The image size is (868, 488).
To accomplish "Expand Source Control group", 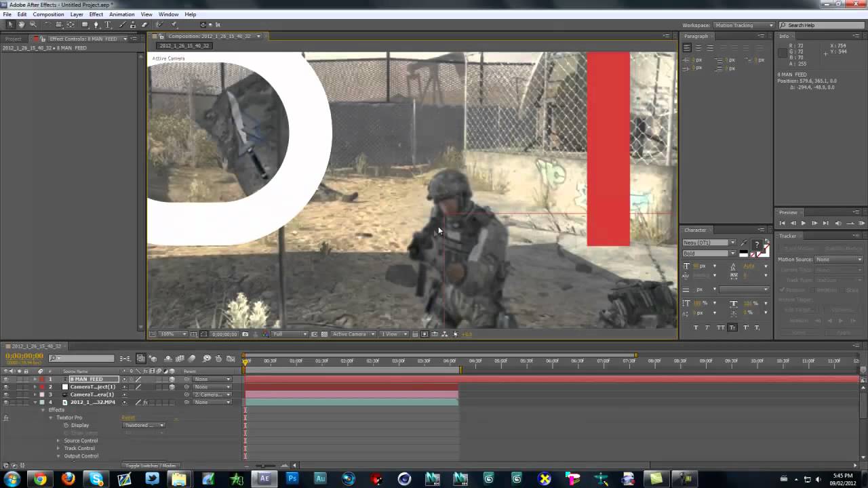I will tap(58, 441).
